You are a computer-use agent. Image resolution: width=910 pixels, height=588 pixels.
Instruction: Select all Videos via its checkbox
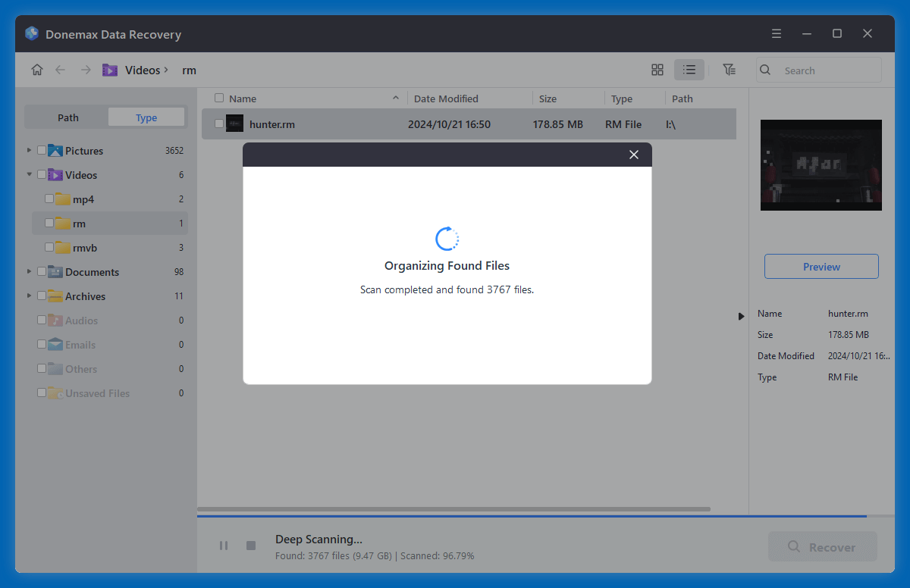click(42, 174)
